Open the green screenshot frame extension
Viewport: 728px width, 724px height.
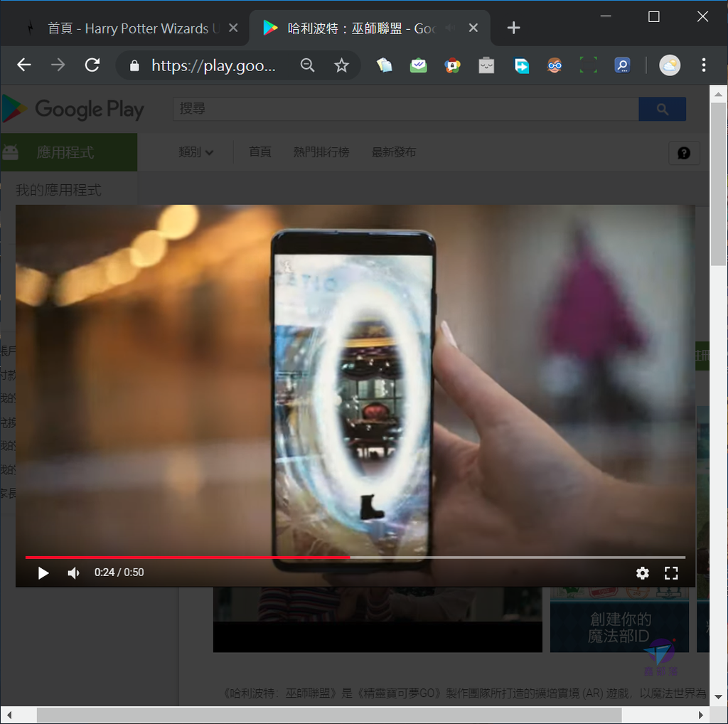click(588, 65)
